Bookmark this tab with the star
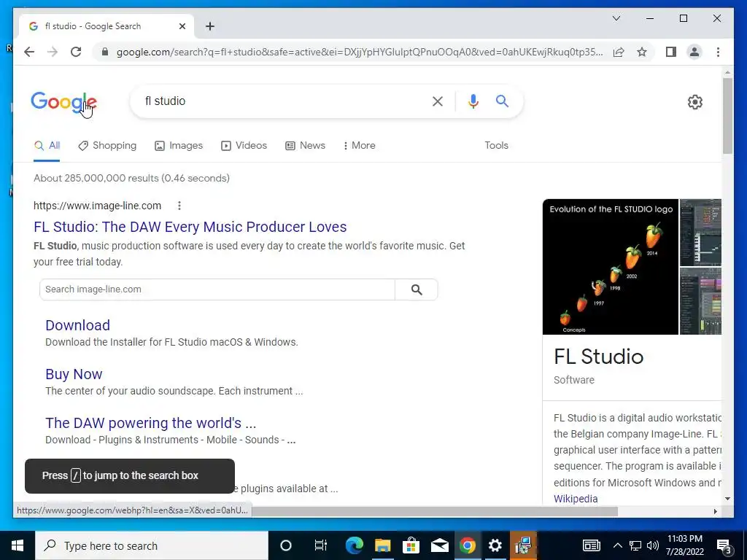The image size is (747, 560). click(x=642, y=52)
